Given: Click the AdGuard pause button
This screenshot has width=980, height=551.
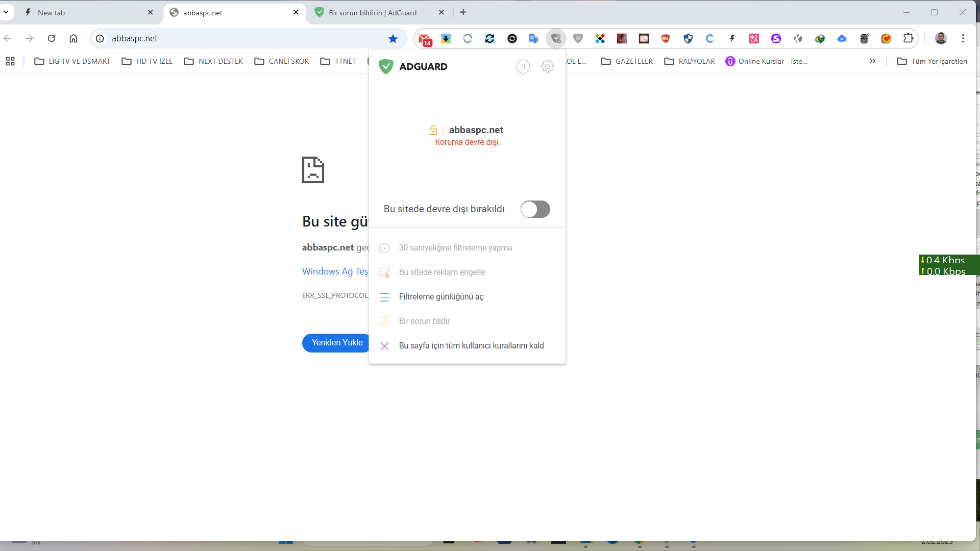Looking at the screenshot, I should tap(523, 66).
